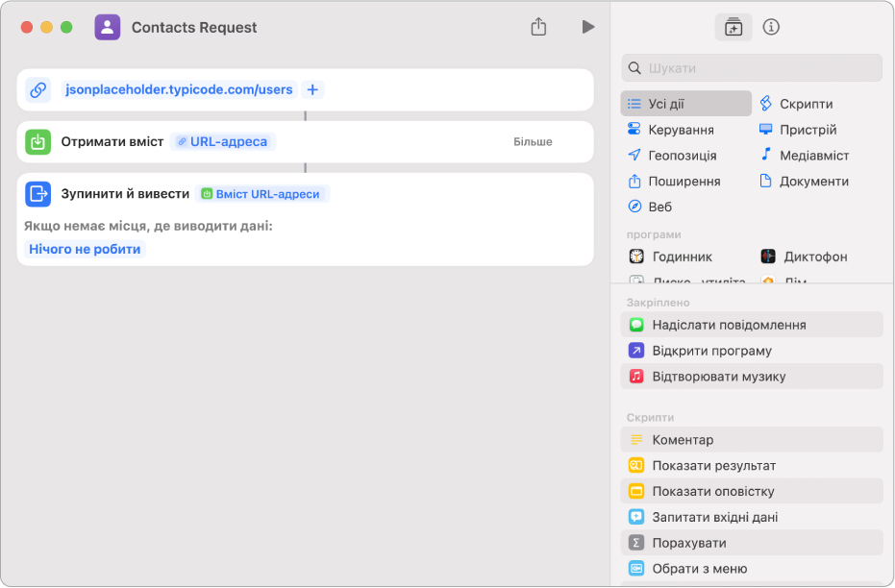The height and width of the screenshot is (588, 895).
Task: Select the Вміст URL-адреси variable token
Action: click(x=262, y=194)
